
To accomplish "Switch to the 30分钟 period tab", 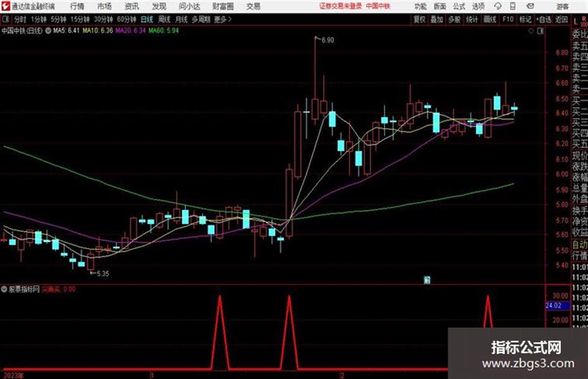I will coord(103,19).
